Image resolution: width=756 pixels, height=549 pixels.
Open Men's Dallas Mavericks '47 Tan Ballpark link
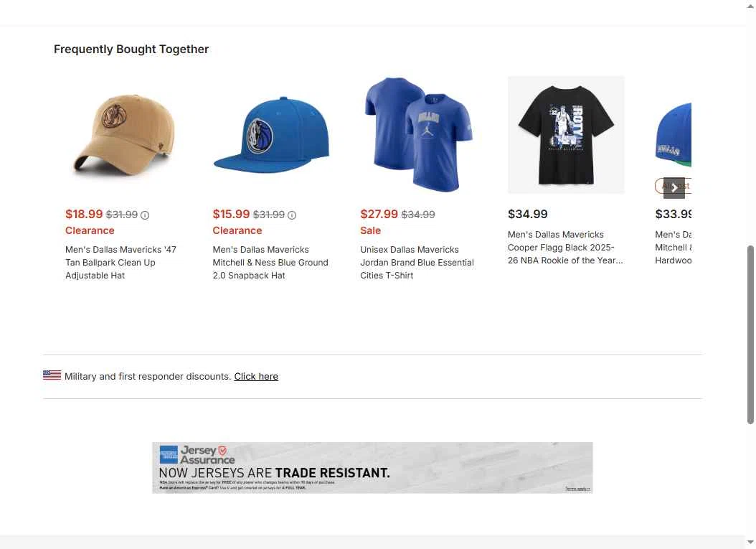coord(121,263)
